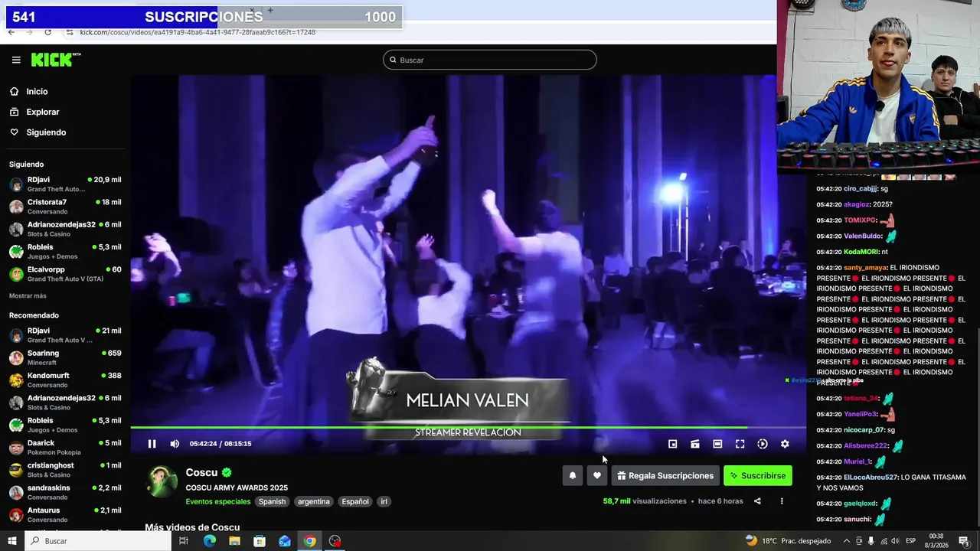This screenshot has width=980, height=551.
Task: Reload the browser page
Action: (48, 32)
